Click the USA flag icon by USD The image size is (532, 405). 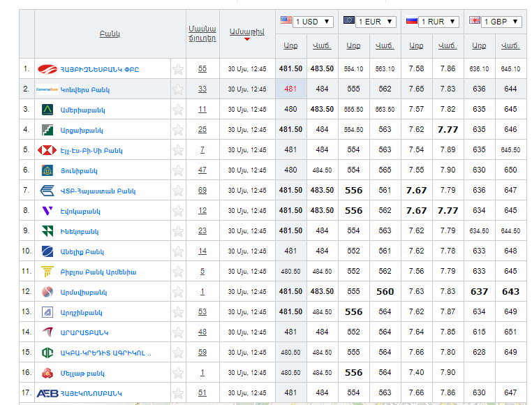(x=286, y=20)
